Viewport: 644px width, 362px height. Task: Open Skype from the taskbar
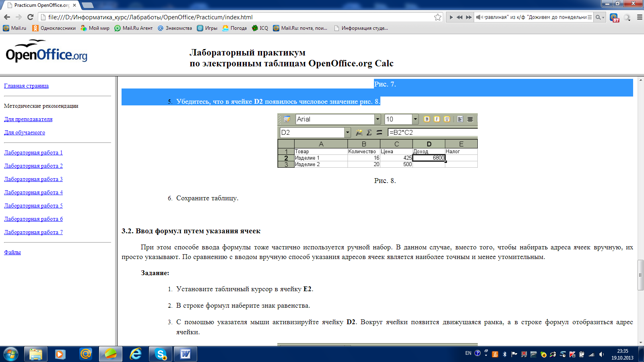point(161,354)
